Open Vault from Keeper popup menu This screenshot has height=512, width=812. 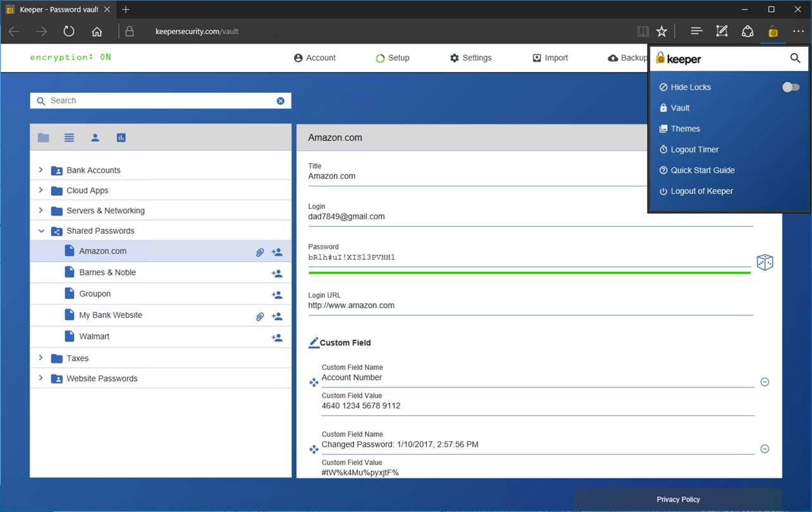pos(674,108)
